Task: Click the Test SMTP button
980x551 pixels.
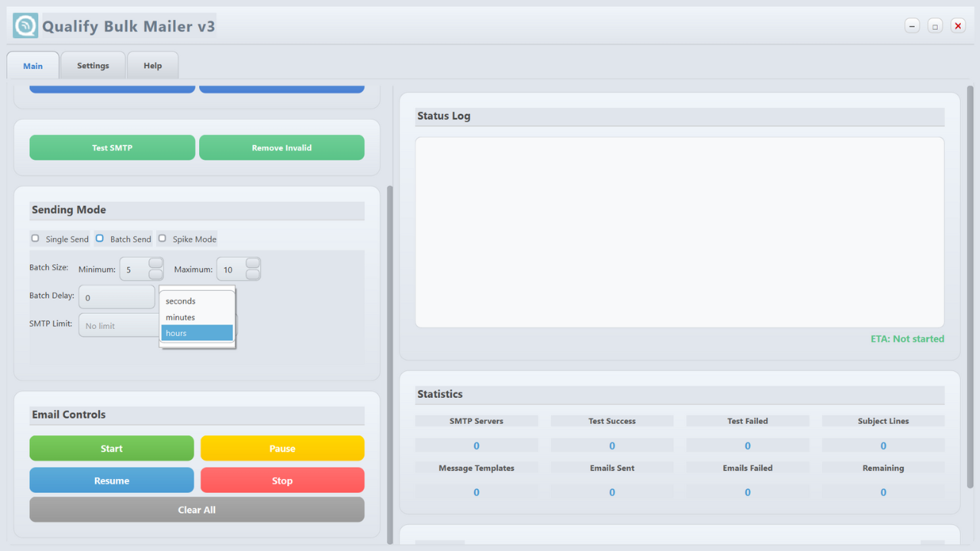Action: (112, 148)
